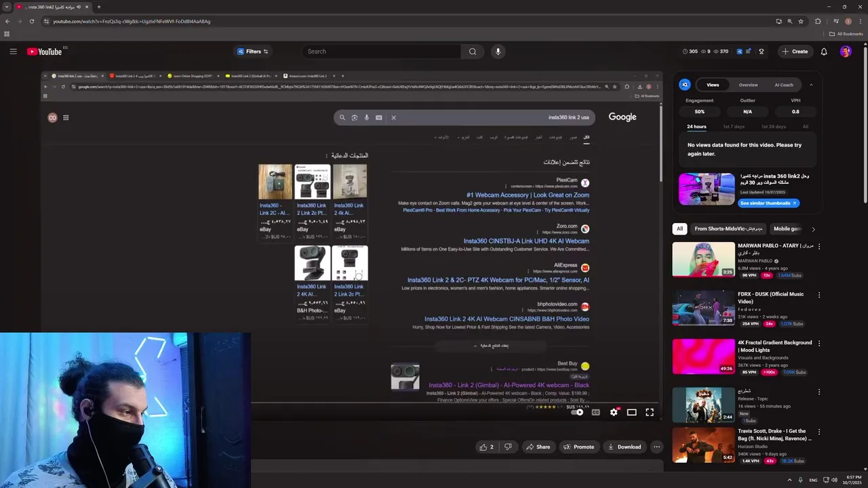This screenshot has width=868, height=488.
Task: Open the Filters dropdown
Action: tap(253, 52)
